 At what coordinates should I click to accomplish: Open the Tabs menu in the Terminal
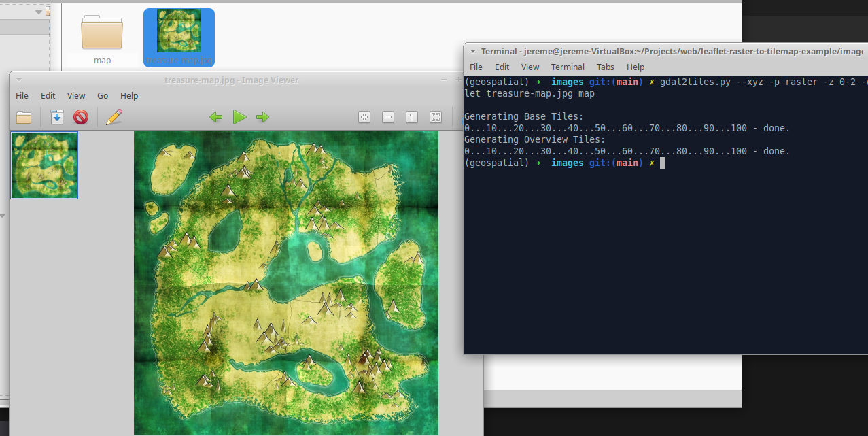coord(605,67)
